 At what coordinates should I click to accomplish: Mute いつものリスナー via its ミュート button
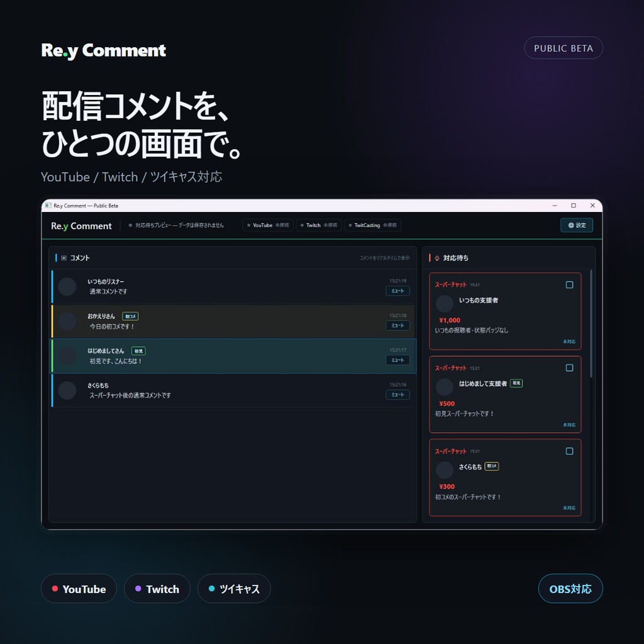(397, 291)
